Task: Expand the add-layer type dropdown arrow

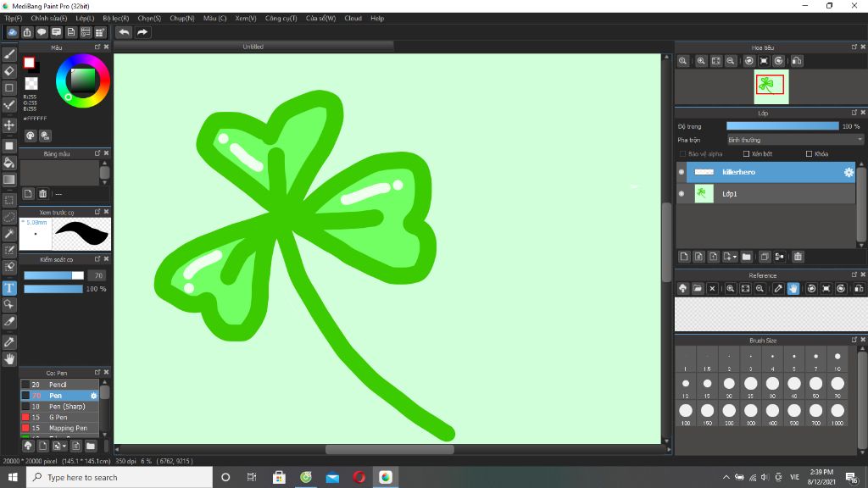Action: 735,258
